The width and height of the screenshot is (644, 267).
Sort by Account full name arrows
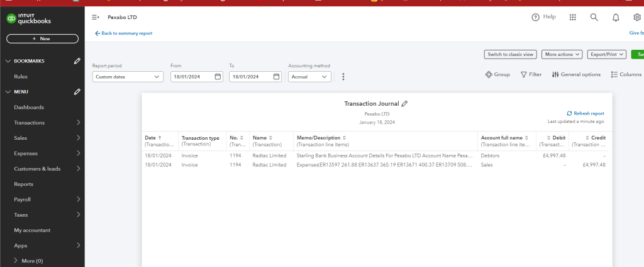(x=526, y=138)
